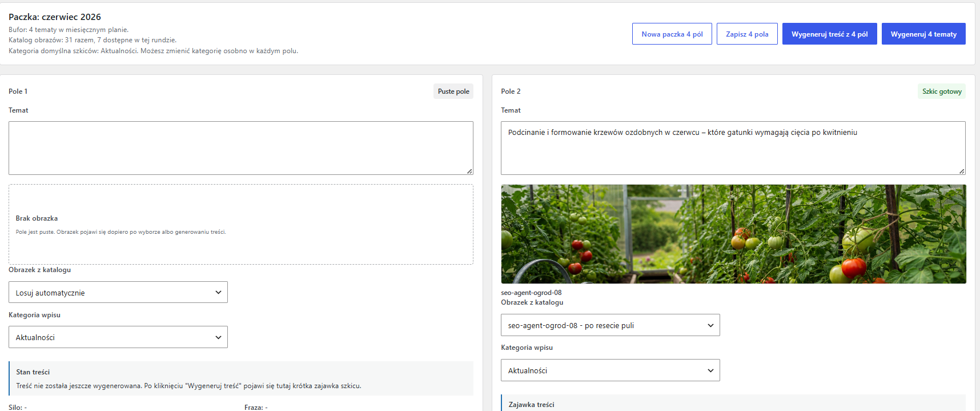Click the 'Brak obrazka' placeholder box
This screenshot has height=411, width=980.
tap(240, 224)
